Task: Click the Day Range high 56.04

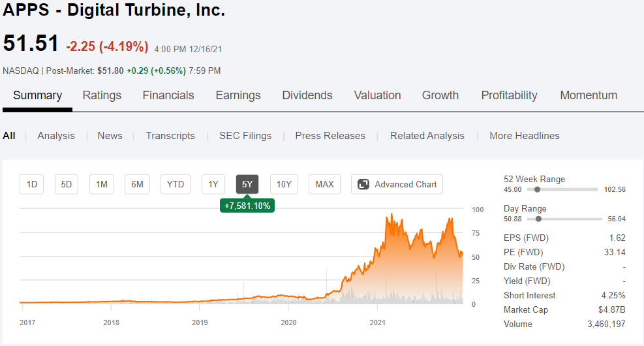Action: click(617, 219)
